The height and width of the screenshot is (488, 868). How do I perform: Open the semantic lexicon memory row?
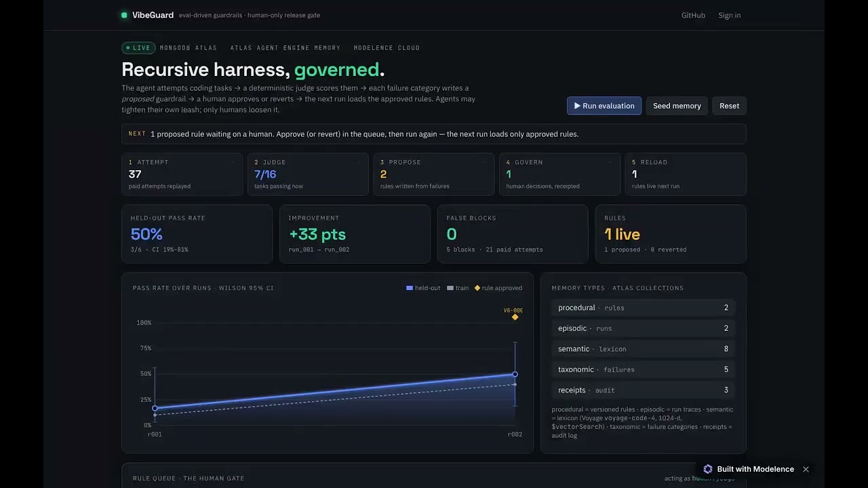coord(643,349)
